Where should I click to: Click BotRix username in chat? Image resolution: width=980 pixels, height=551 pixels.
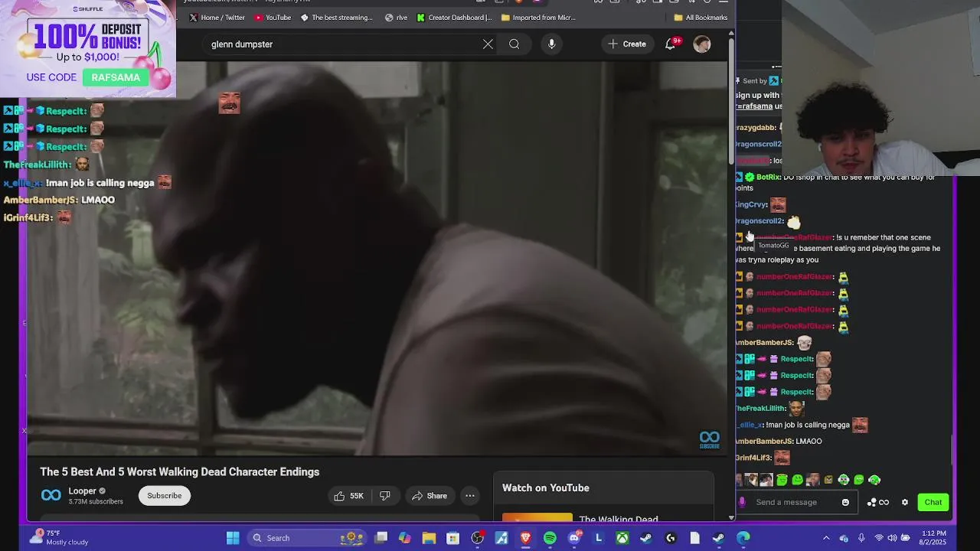pos(768,178)
